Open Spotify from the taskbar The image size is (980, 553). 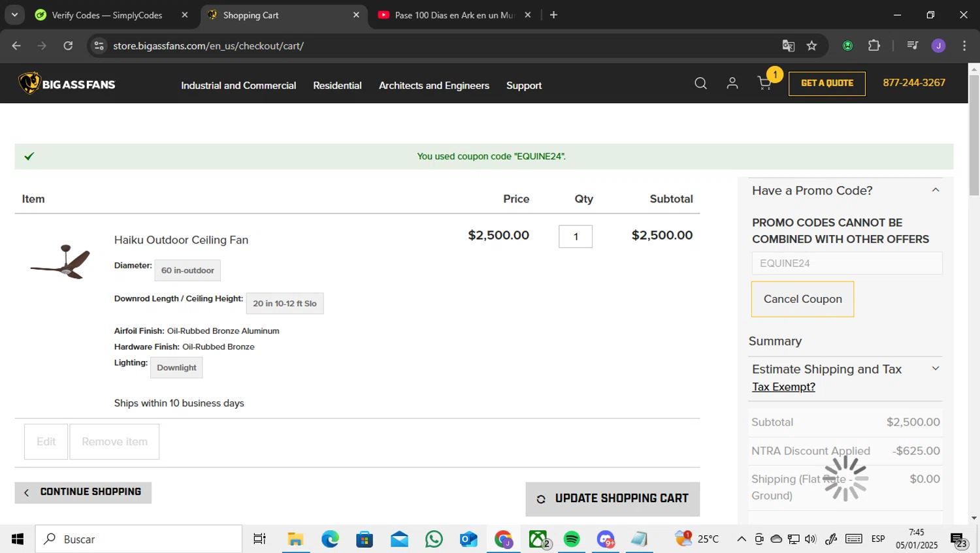[572, 539]
